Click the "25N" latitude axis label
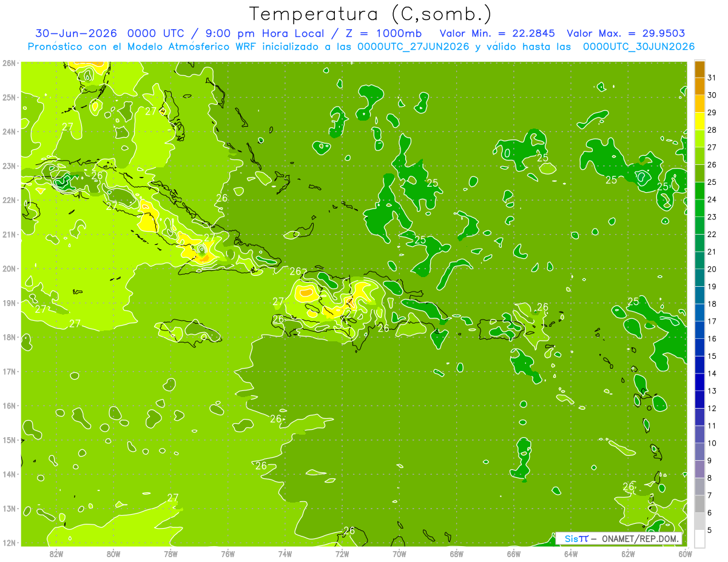This screenshot has height=562, width=728. pyautogui.click(x=9, y=97)
